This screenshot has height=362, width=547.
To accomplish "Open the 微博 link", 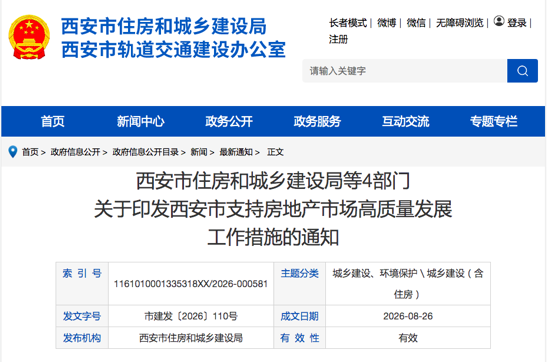I will pyautogui.click(x=387, y=23).
